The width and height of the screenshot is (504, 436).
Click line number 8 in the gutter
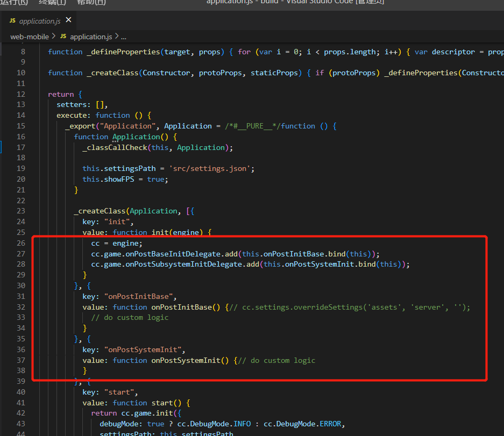(x=23, y=52)
